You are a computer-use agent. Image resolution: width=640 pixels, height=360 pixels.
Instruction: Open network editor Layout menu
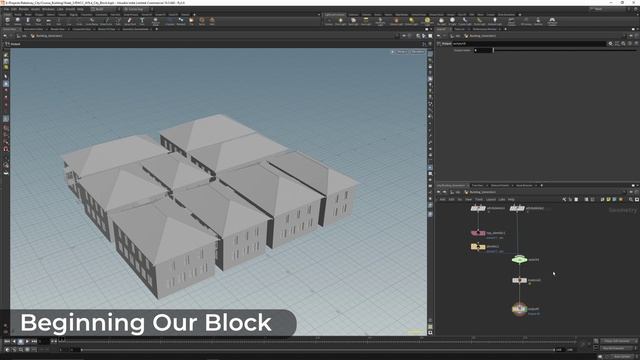click(491, 199)
